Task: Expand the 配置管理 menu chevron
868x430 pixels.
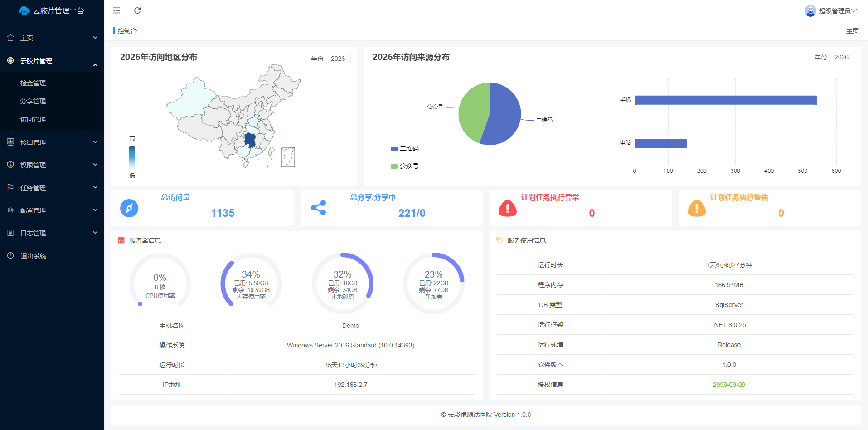Action: click(x=95, y=210)
